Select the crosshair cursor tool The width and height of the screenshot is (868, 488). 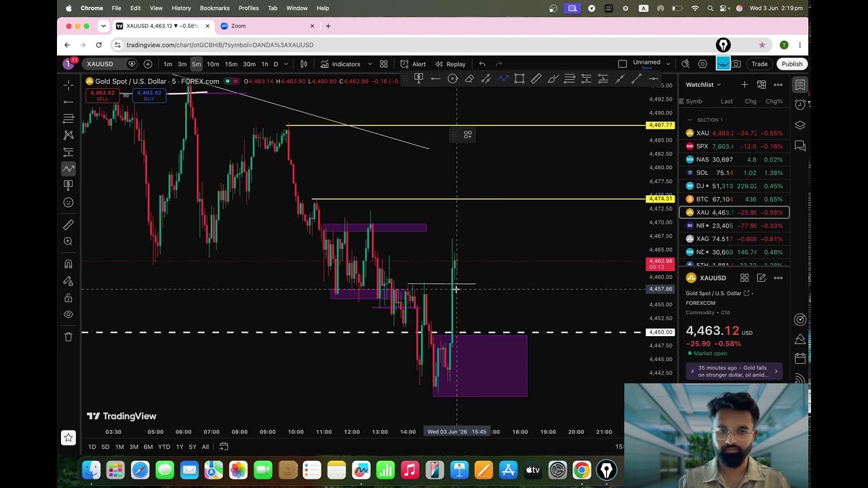click(68, 85)
